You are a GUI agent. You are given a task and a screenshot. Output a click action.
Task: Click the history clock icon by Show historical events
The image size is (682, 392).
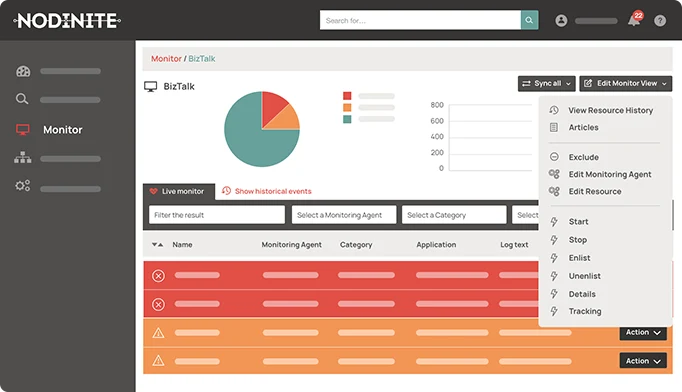(226, 191)
